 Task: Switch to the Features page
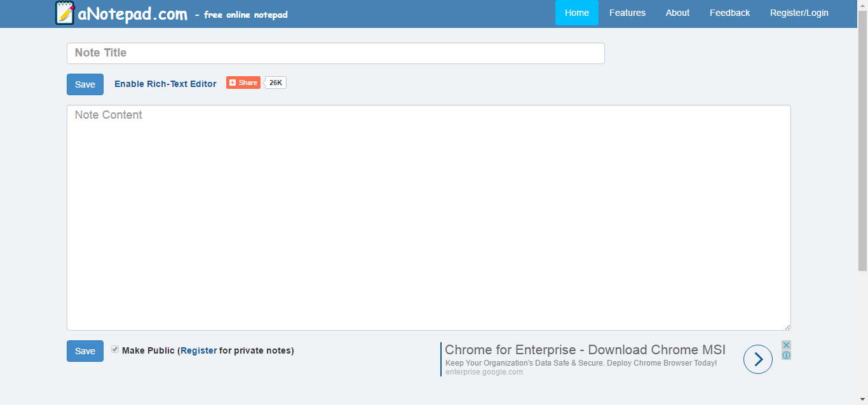point(627,12)
